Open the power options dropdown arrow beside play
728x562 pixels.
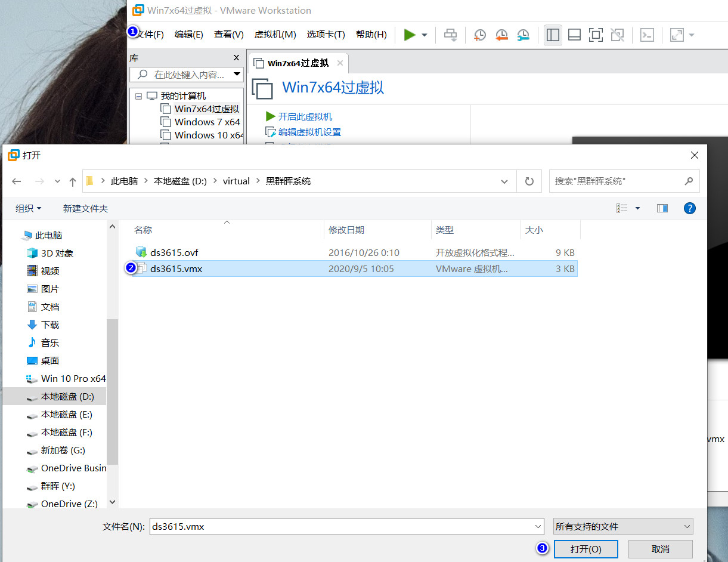[425, 35]
